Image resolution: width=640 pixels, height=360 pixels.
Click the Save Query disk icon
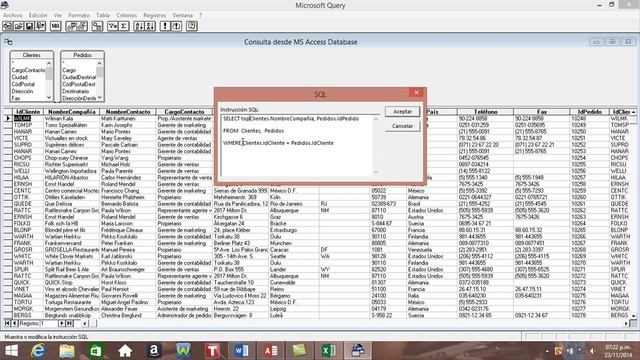pyautogui.click(x=29, y=26)
